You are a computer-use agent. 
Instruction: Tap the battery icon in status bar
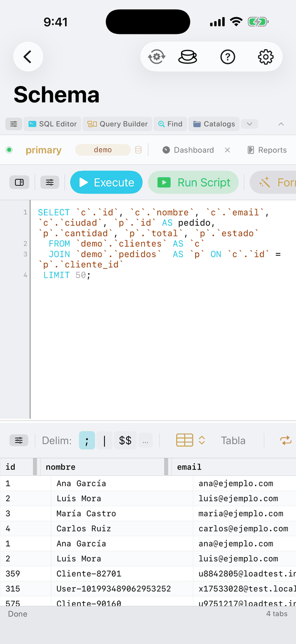[258, 22]
